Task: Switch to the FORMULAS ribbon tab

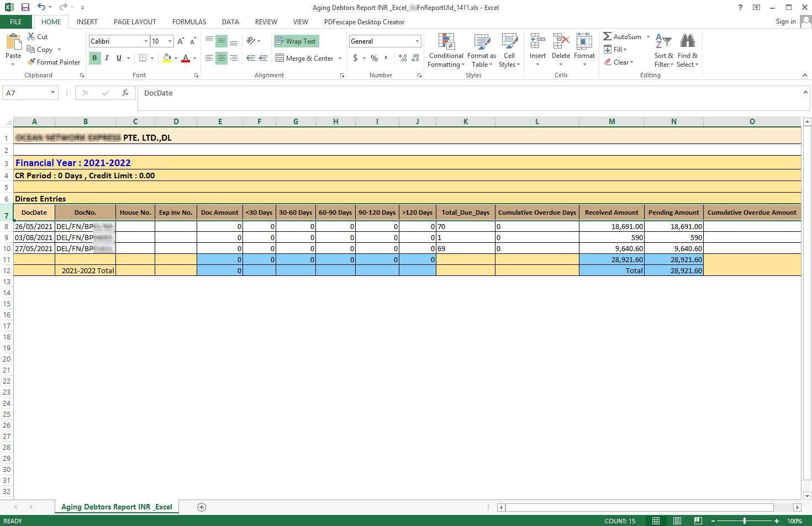Action: pos(189,22)
